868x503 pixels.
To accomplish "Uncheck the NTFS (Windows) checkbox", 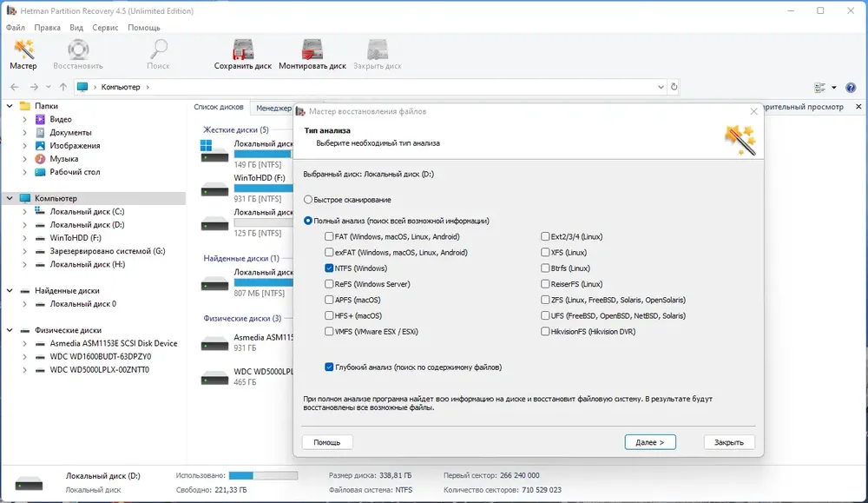I will [329, 268].
